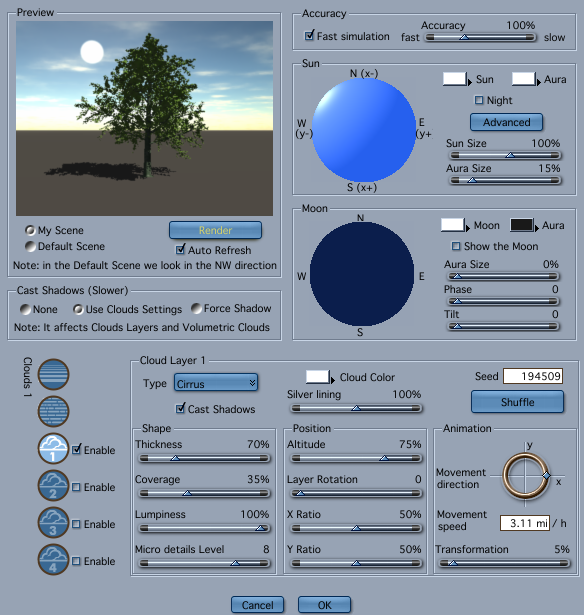Disable the Enable checkbox for cloud layer 1
Screen dimensions: 584x615
point(76,449)
